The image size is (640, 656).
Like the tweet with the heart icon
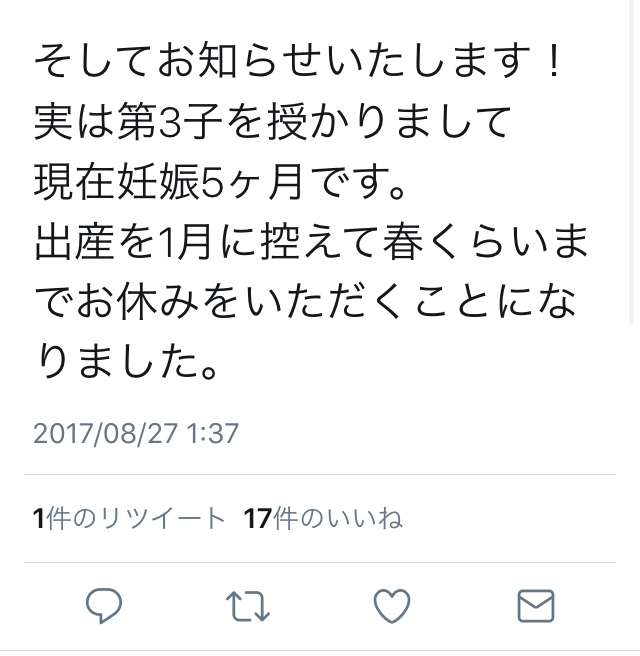[392, 606]
